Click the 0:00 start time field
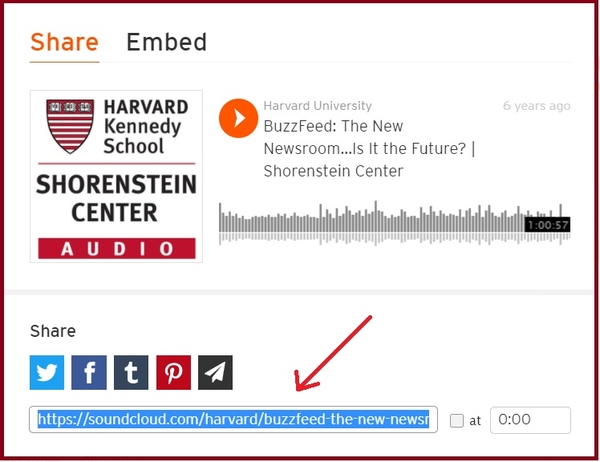Screen dimensions: 600x462 tap(530, 420)
